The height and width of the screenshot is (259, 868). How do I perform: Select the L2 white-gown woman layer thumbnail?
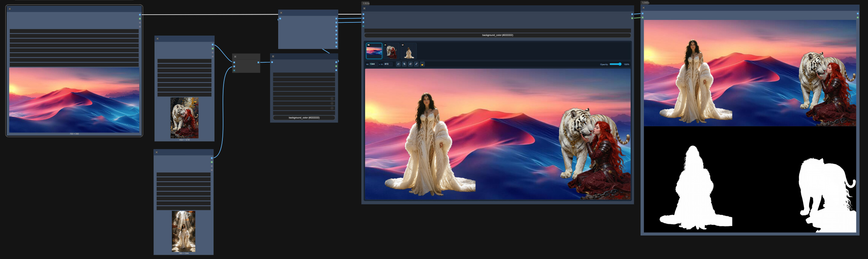409,51
